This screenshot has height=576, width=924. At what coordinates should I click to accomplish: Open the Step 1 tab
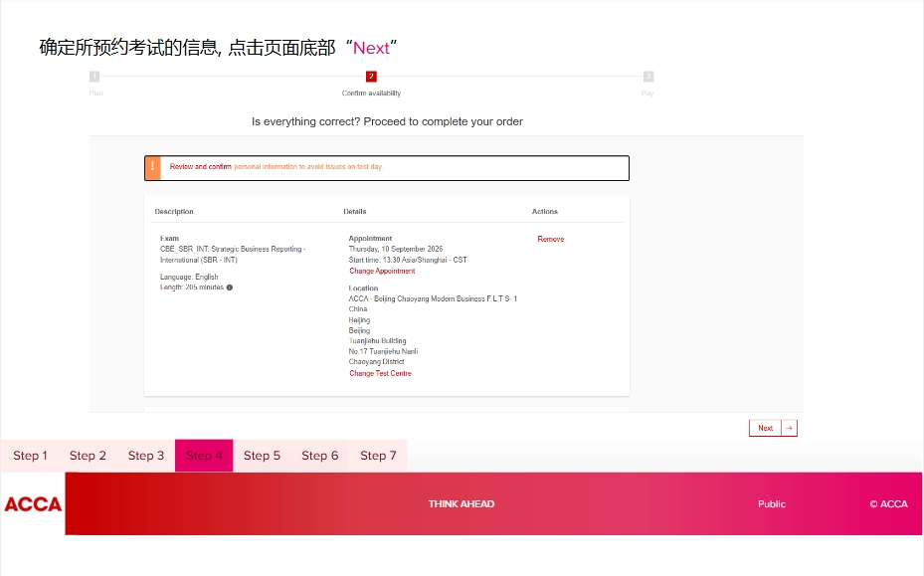tap(30, 456)
